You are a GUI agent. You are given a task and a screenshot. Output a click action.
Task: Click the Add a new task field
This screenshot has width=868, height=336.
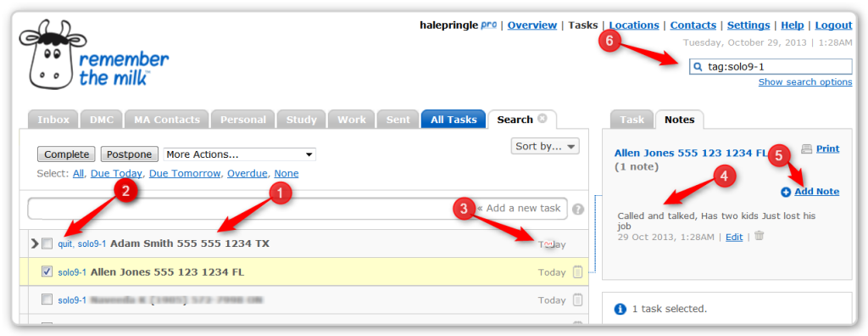298,209
